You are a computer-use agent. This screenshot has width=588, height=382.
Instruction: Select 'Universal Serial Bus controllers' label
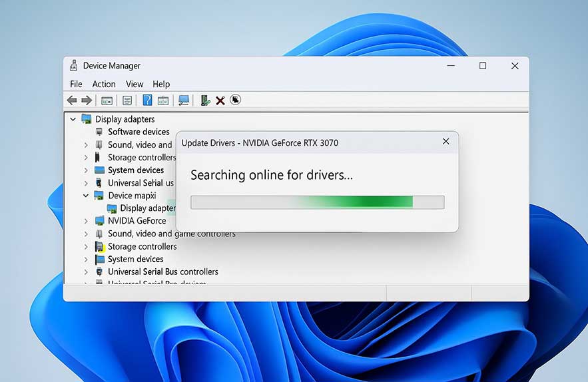click(163, 272)
